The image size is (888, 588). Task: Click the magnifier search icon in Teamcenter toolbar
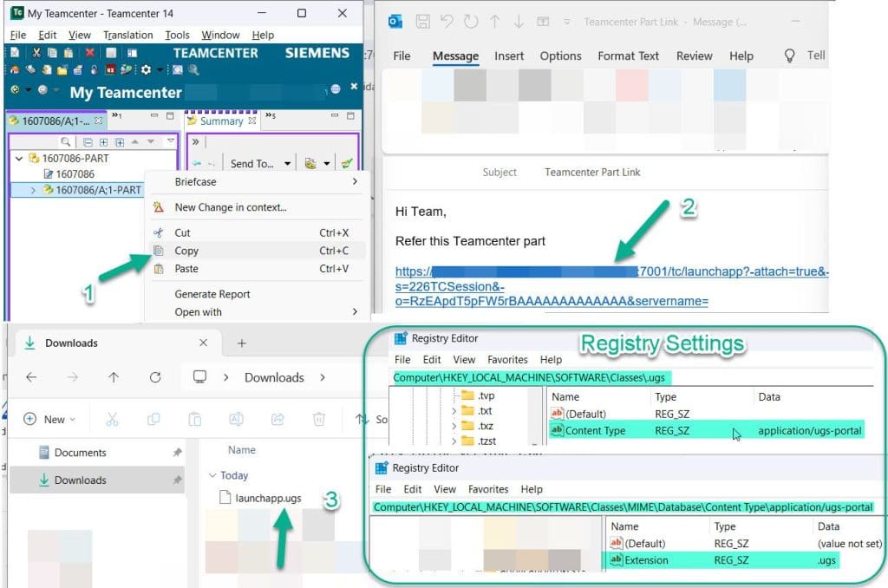pyautogui.click(x=193, y=69)
